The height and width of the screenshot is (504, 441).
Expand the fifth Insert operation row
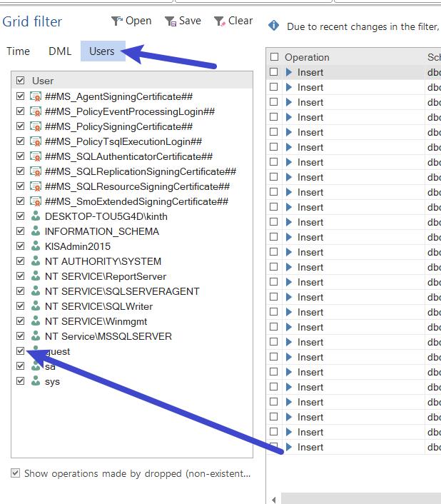[x=289, y=132]
